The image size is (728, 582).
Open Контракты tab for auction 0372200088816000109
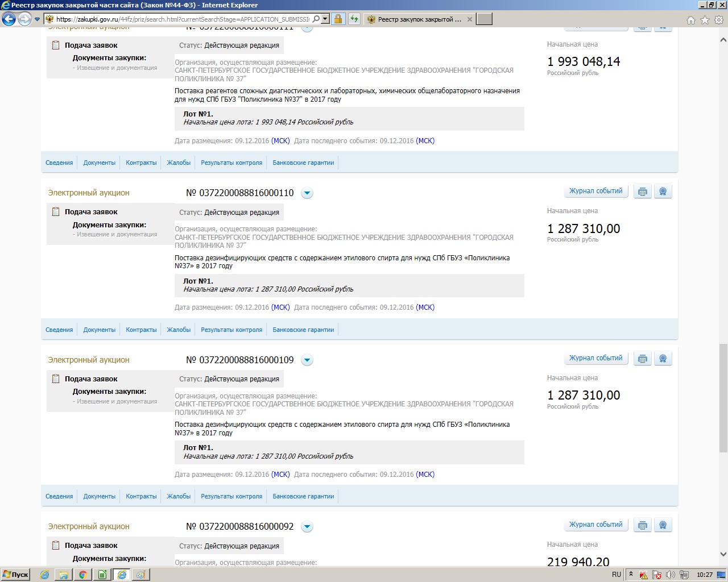point(141,496)
